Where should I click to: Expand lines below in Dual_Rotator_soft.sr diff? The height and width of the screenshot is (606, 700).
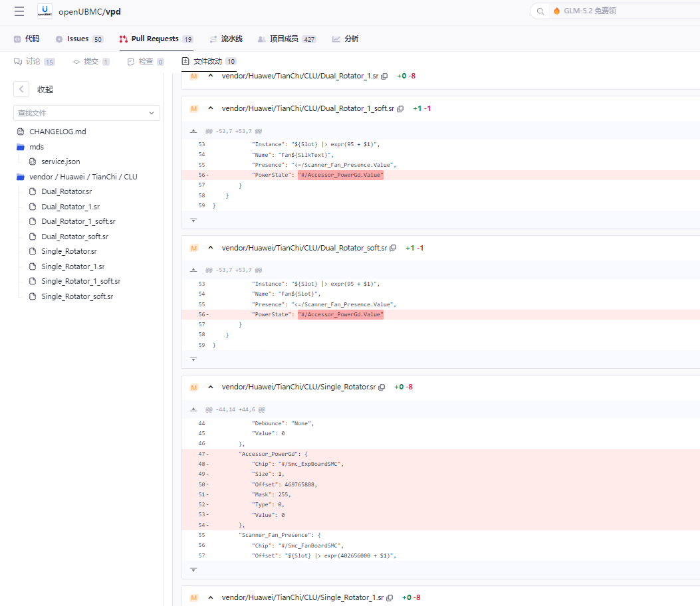(x=193, y=359)
